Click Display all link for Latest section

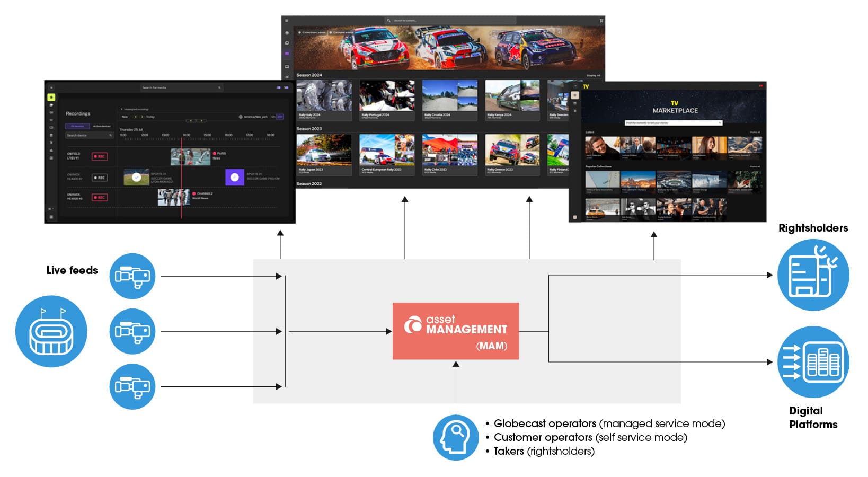click(755, 132)
